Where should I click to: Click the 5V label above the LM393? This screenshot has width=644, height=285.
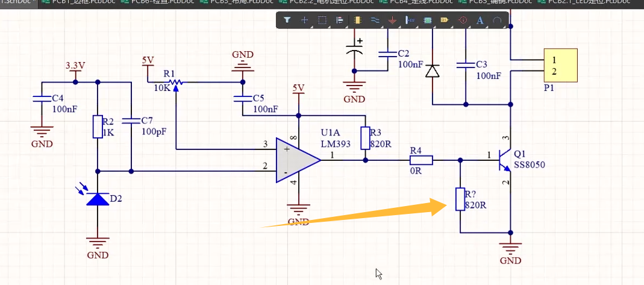click(x=299, y=88)
